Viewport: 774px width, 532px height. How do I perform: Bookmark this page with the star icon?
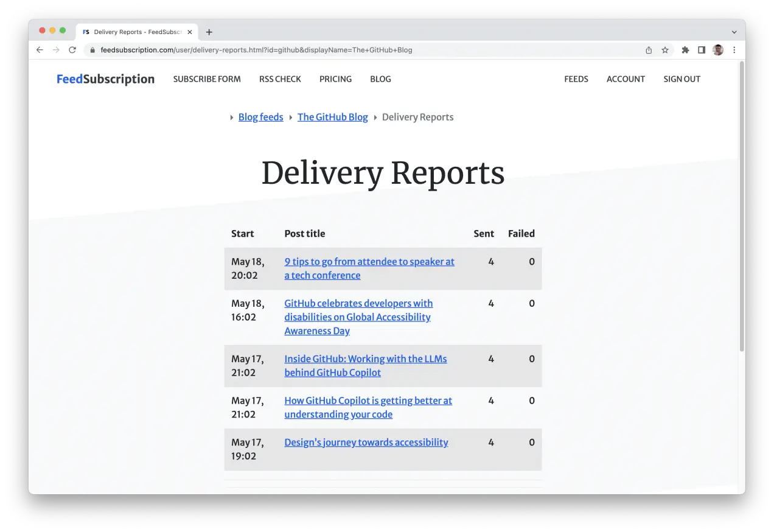pyautogui.click(x=665, y=50)
